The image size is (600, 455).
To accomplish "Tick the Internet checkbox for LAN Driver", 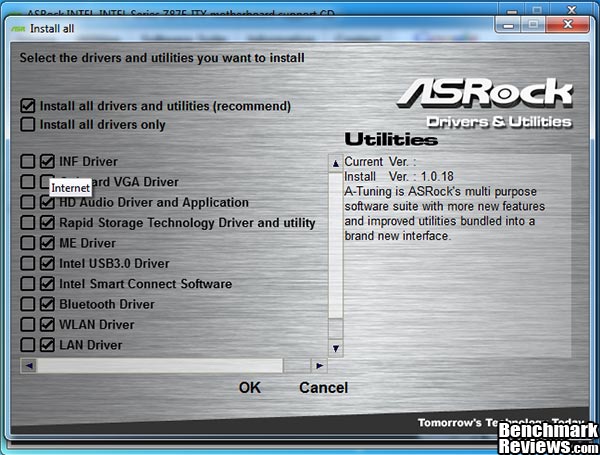I will click(x=28, y=345).
